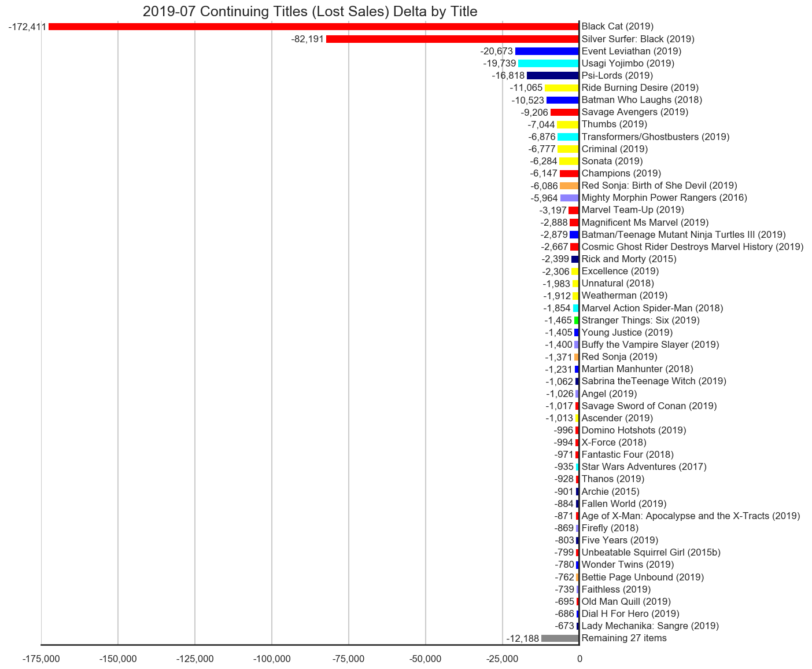Select Buffy the Vampire Slayer (2019) label
Screen dimensions: 812x669
point(650,345)
